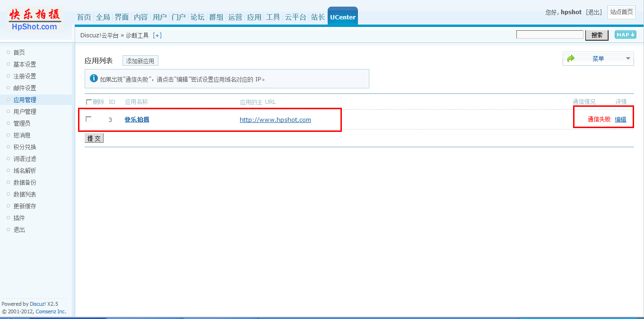Image resolution: width=644 pixels, height=319 pixels.
Task: Click the 诊断工具 breadcrumb text
Action: point(137,35)
